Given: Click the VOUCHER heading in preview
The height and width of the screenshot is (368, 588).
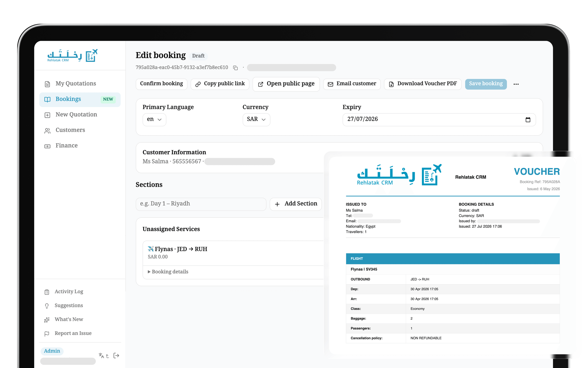Looking at the screenshot, I should (537, 172).
